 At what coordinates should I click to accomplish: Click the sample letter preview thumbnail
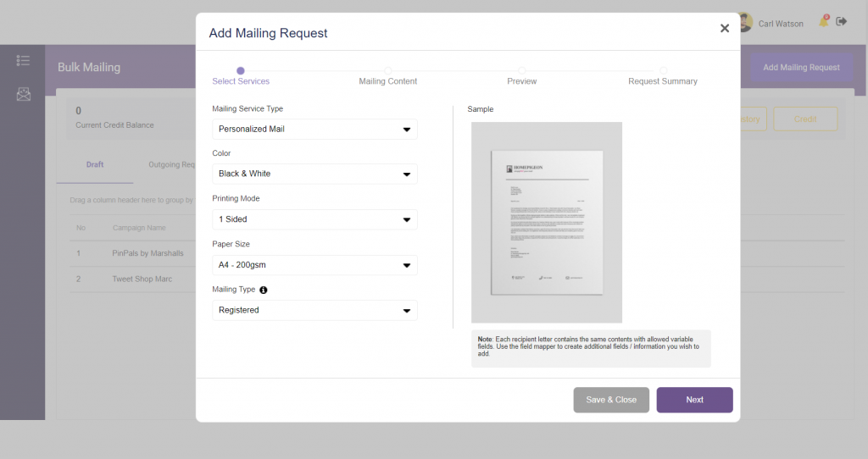(x=547, y=223)
